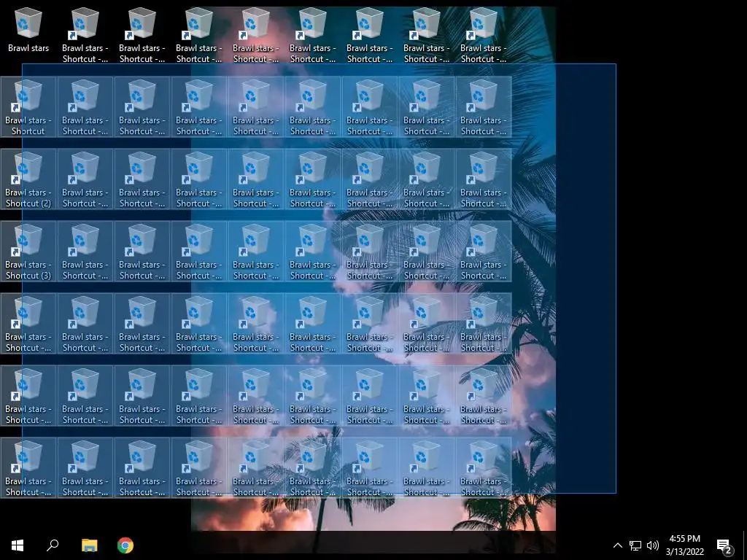
Task: Open taskbar Search magnifier
Action: coord(53,545)
